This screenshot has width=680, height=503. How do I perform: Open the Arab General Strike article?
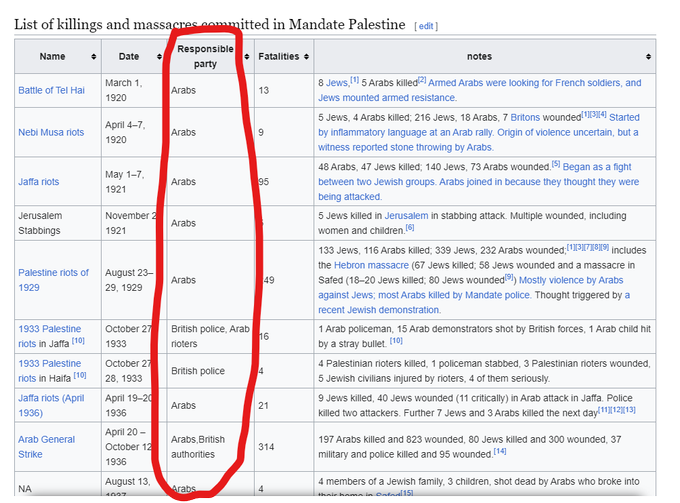coord(46,447)
